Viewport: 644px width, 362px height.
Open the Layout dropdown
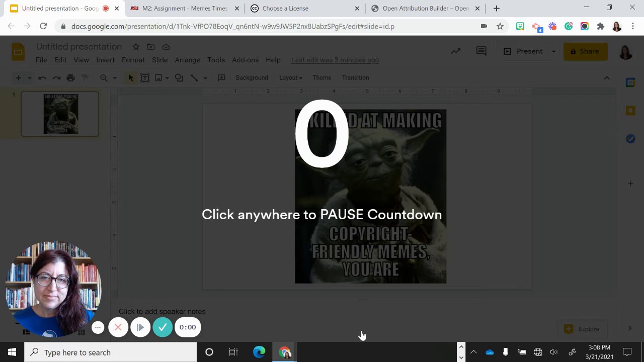click(x=291, y=78)
